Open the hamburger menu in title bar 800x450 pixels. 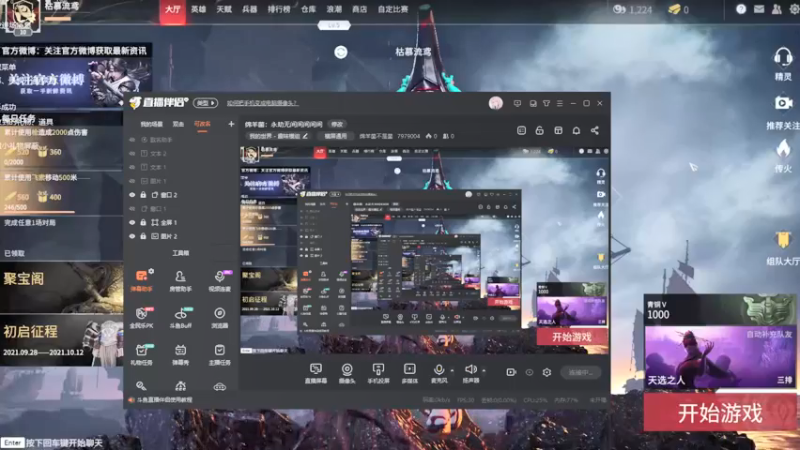(560, 103)
